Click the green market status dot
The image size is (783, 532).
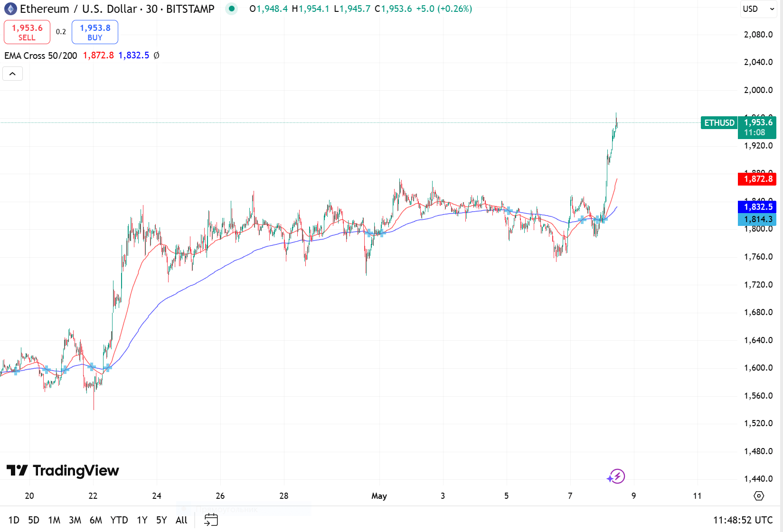tap(231, 9)
